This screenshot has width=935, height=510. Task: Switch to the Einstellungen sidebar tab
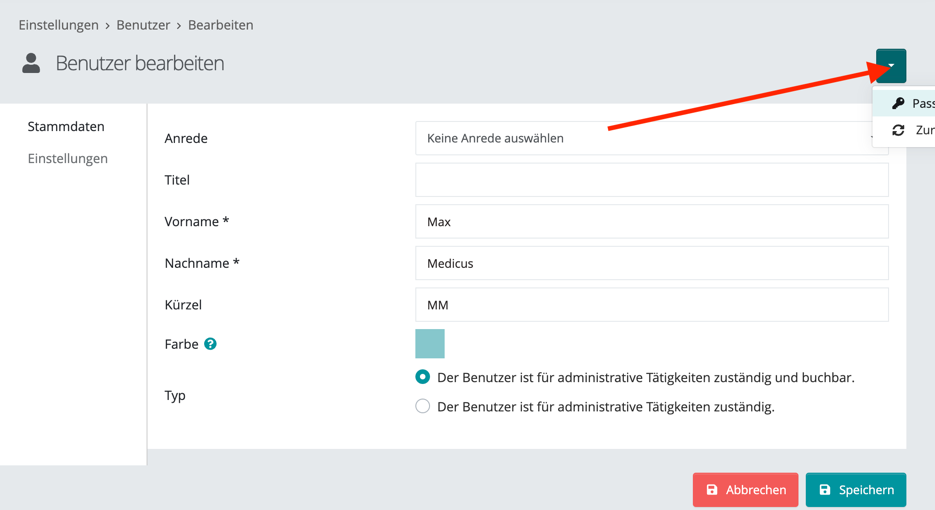pyautogui.click(x=67, y=159)
